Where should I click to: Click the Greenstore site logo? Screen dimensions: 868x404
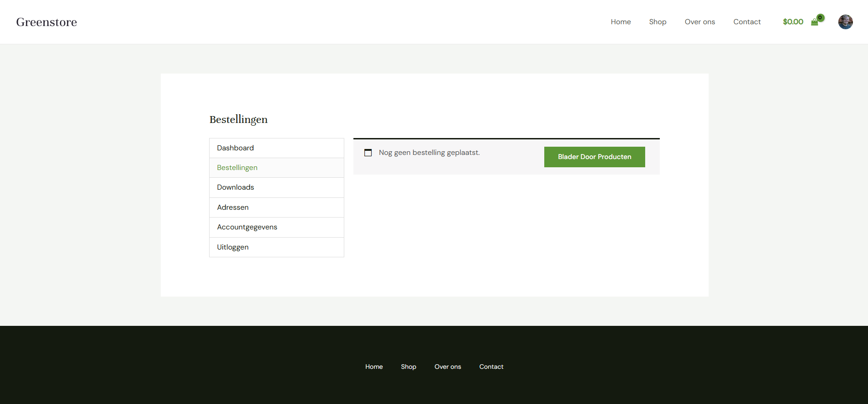pyautogui.click(x=47, y=22)
